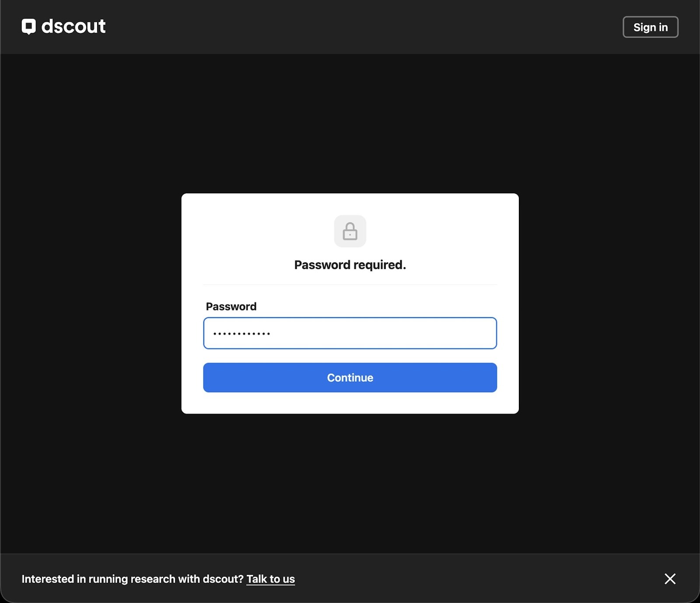Click the empty header bar center

350,27
